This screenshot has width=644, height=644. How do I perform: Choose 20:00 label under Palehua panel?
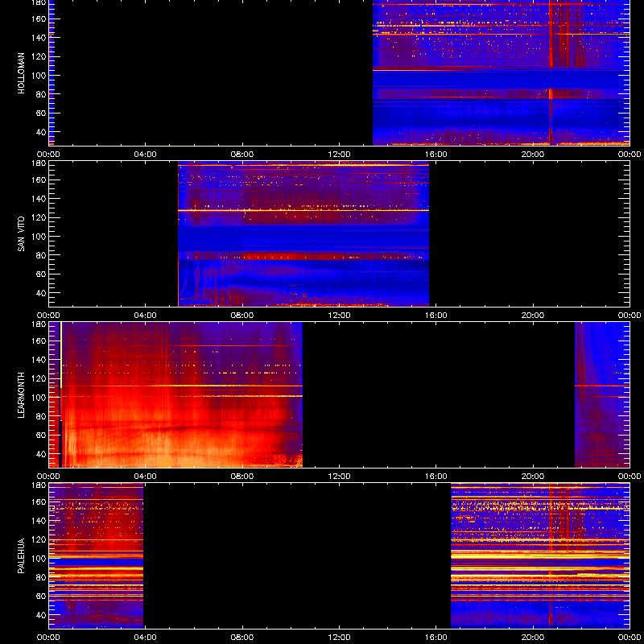(533, 638)
